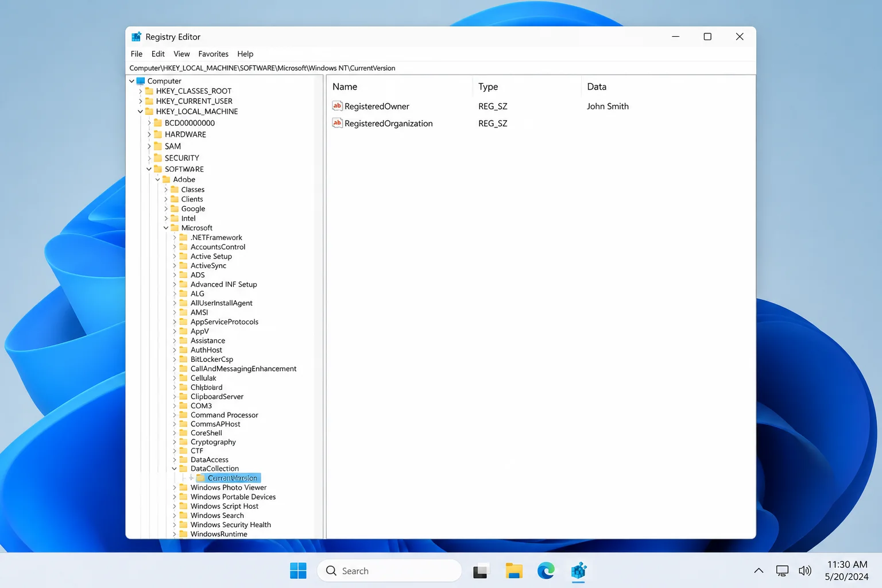Click the Registry Editor taskbar icon
The height and width of the screenshot is (588, 882).
(x=579, y=571)
